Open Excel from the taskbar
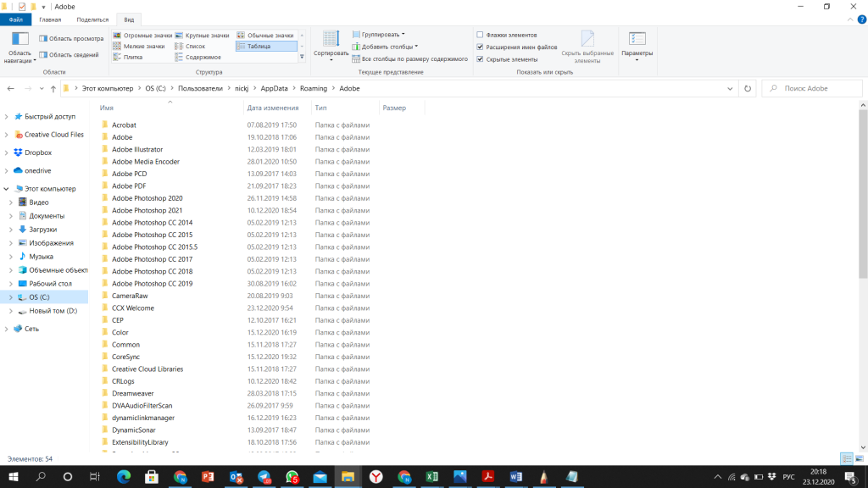Viewport: 868px width, 488px height. click(x=431, y=476)
